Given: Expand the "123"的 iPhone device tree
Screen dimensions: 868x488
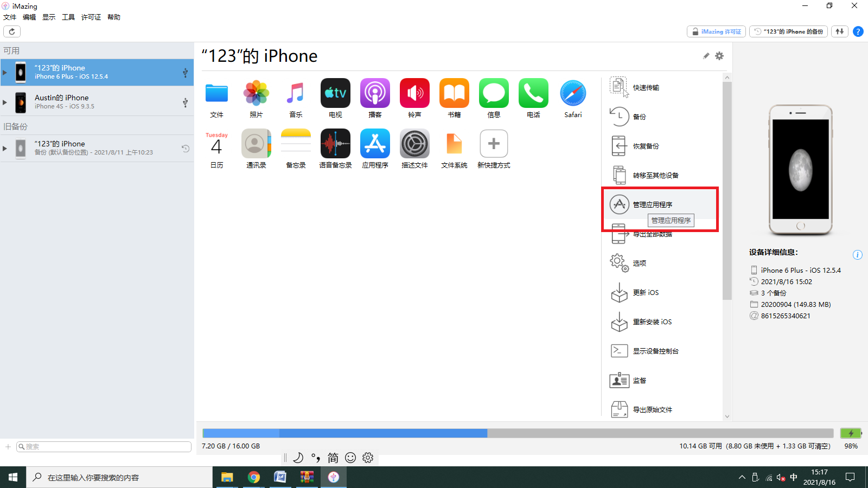Looking at the screenshot, I should pos(5,72).
